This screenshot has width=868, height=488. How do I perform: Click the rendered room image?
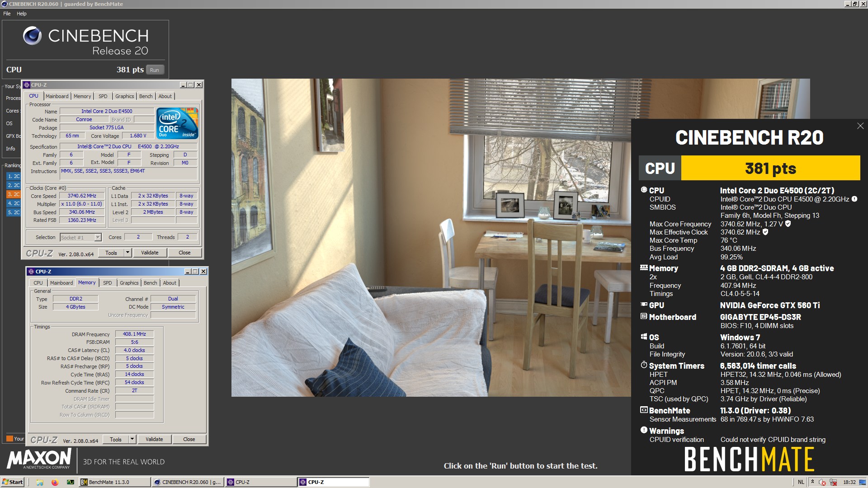(431, 238)
